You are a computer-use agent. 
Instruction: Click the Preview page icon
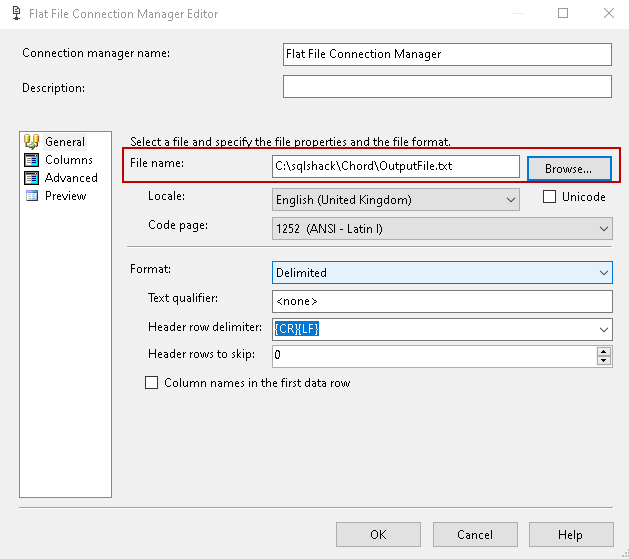point(31,196)
